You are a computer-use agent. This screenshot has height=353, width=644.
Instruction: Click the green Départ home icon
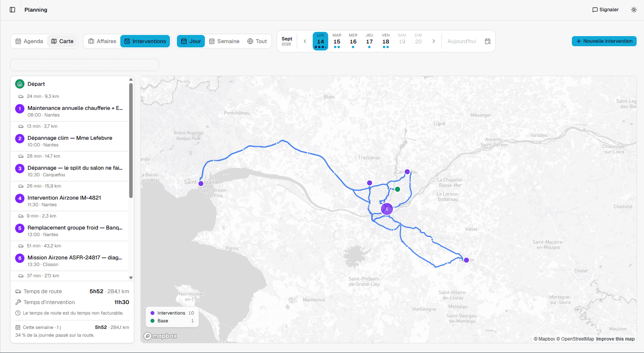tap(20, 84)
